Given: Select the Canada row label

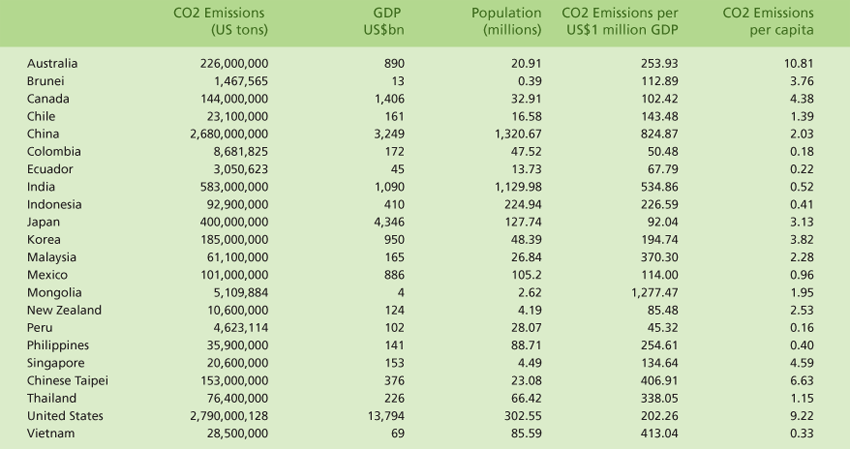Looking at the screenshot, I should click(x=48, y=99).
